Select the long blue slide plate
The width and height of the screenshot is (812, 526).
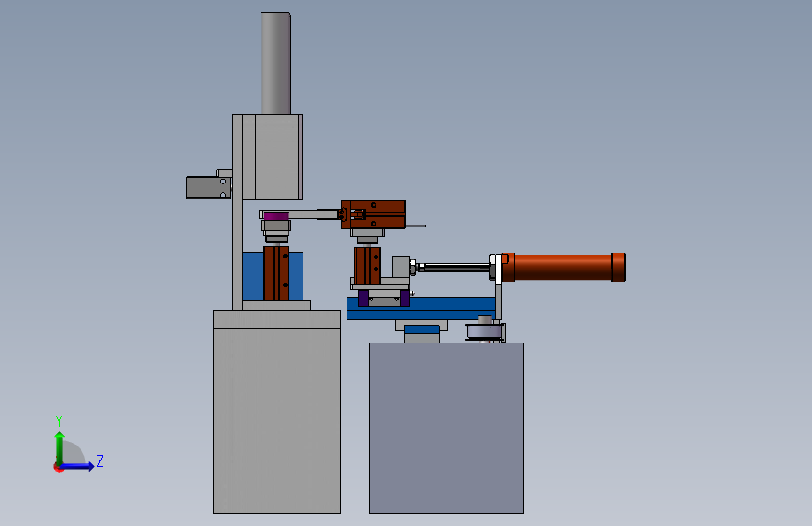[421, 309]
